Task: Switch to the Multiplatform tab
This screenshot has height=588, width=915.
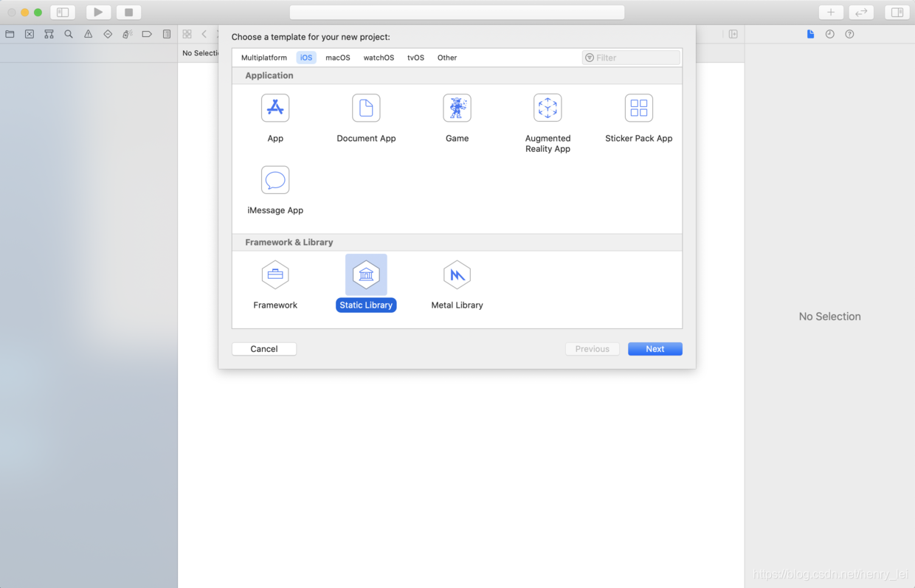Action: pyautogui.click(x=264, y=58)
